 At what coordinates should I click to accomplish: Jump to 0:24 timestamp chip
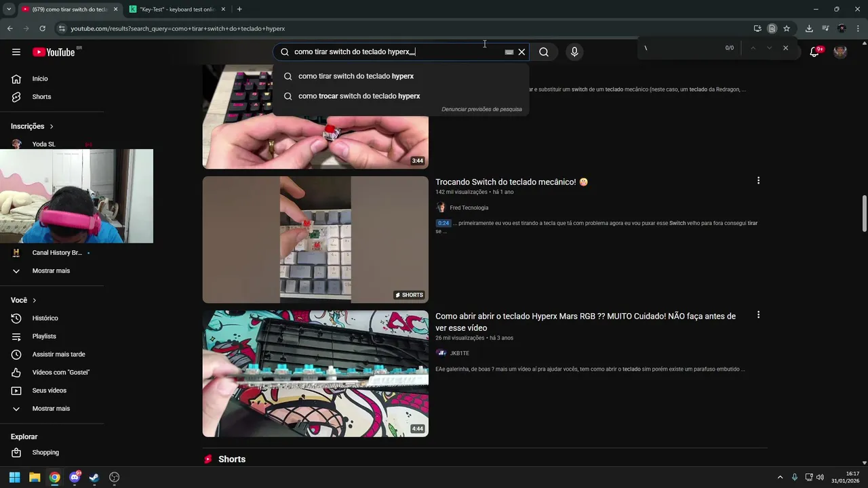coord(443,223)
